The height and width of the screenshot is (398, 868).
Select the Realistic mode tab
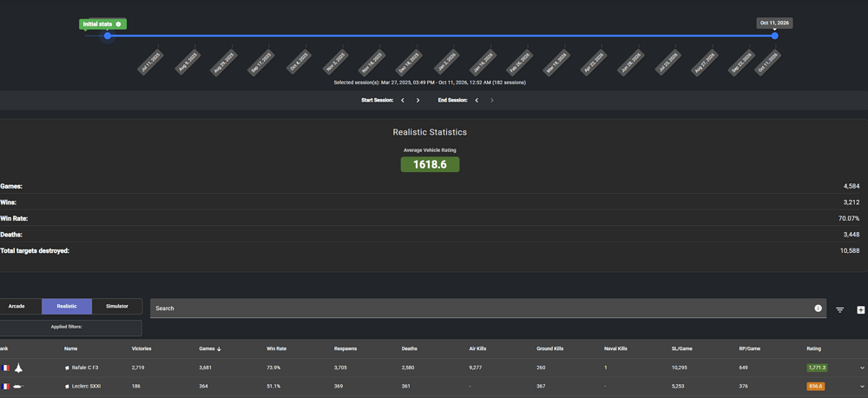click(x=67, y=306)
